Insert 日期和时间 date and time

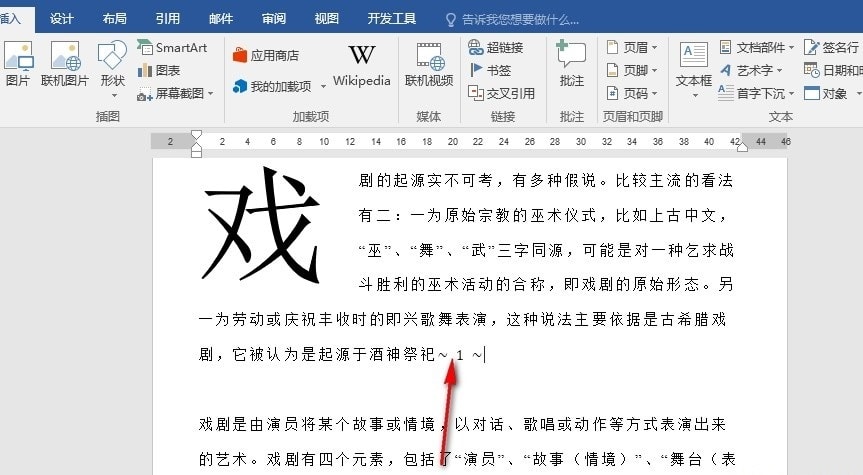pyautogui.click(x=833, y=70)
